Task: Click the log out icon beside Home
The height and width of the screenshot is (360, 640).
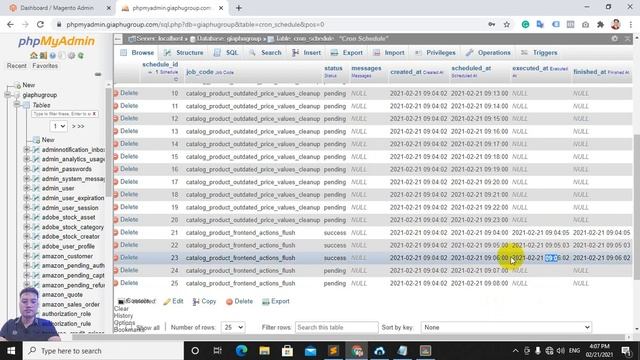Action: point(43,56)
